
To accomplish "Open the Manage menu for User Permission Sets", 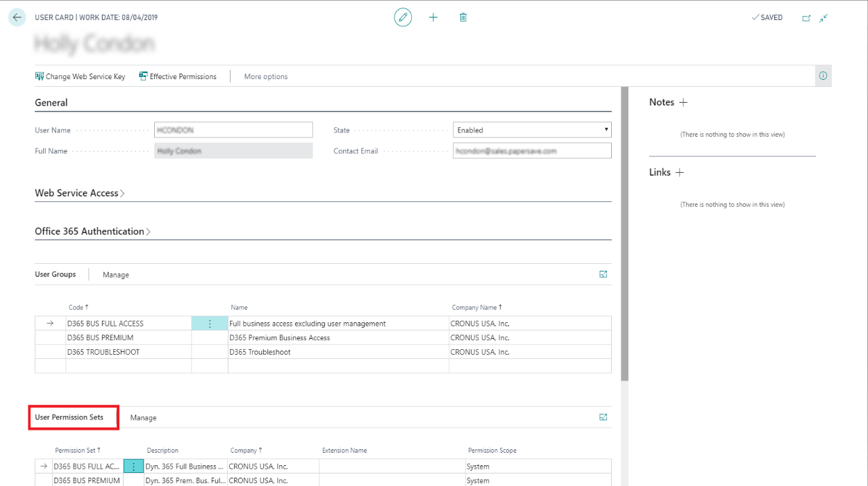I will tap(143, 418).
